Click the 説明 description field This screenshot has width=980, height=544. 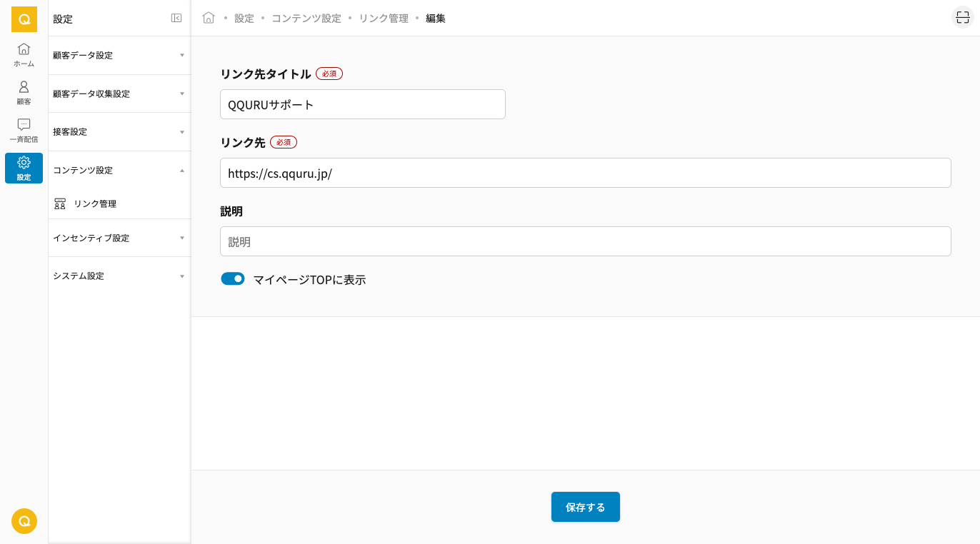pyautogui.click(x=585, y=241)
